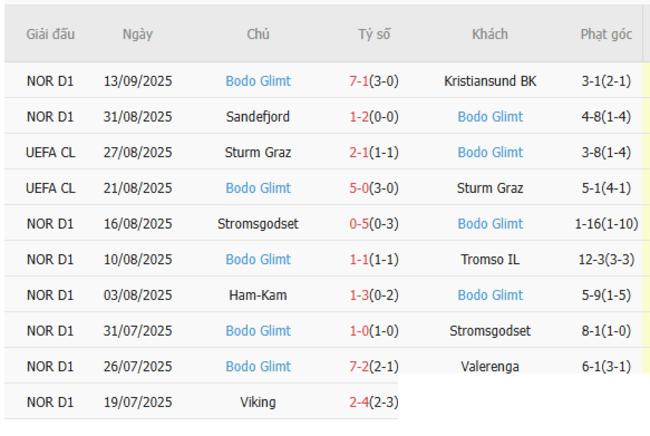Screen dimensions: 650x436
Task: Select Stromsgodset in the 16/08/2025 row
Action: 258,224
